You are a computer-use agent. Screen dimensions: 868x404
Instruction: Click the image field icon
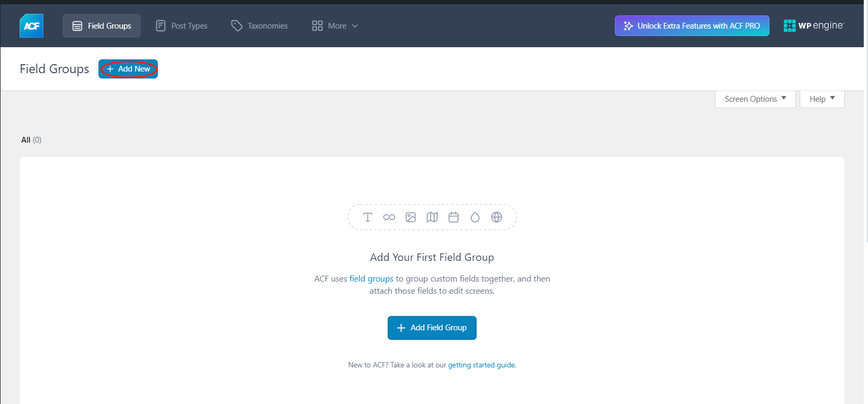click(410, 217)
